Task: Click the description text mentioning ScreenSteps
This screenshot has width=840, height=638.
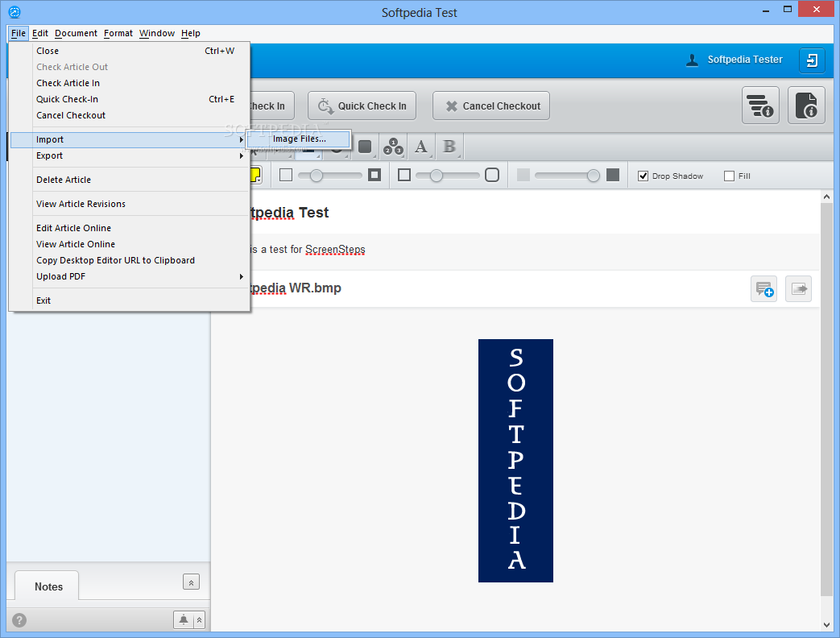Action: click(308, 250)
